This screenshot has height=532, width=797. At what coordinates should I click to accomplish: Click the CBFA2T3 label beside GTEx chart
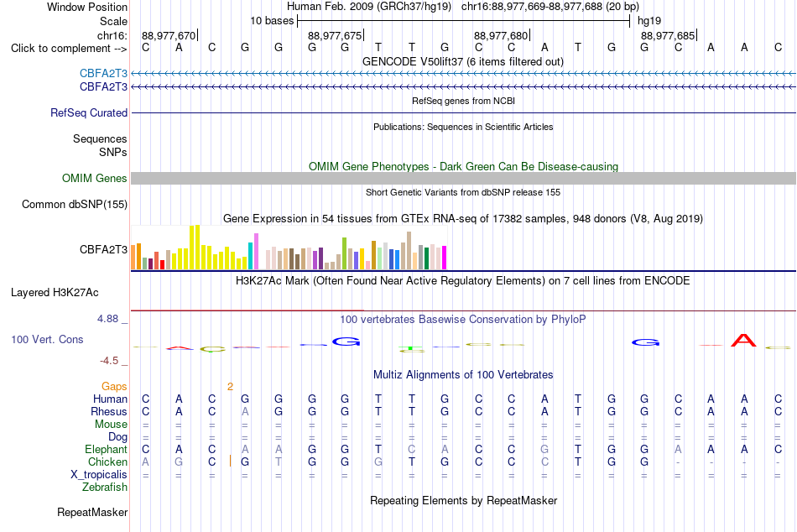click(103, 249)
